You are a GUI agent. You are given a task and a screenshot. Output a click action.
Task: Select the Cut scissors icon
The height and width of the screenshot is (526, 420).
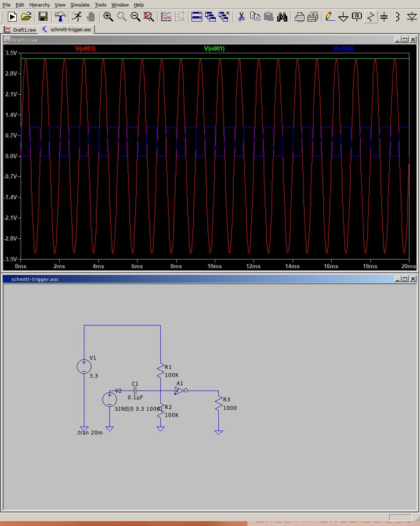pyautogui.click(x=241, y=16)
